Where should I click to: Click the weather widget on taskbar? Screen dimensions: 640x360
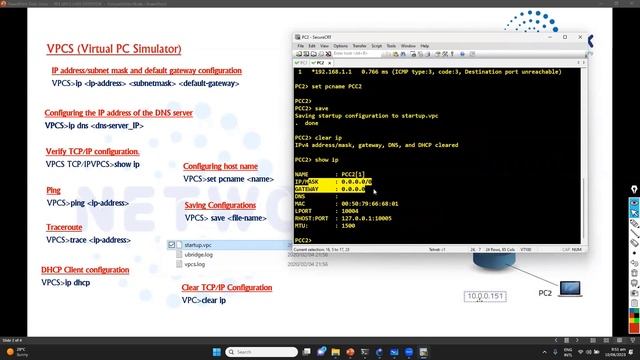(17, 352)
